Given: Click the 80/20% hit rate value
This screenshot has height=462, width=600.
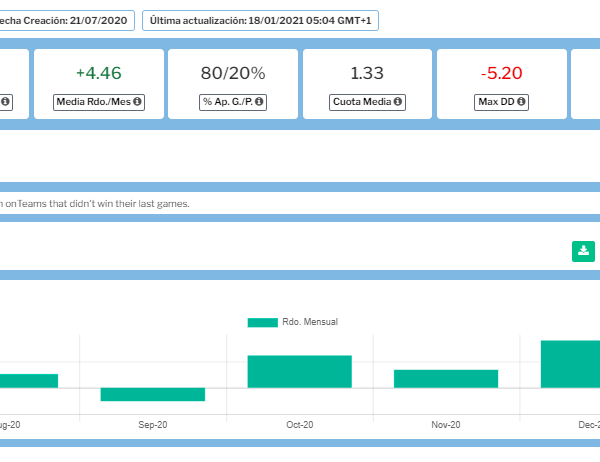Looking at the screenshot, I should point(233,73).
